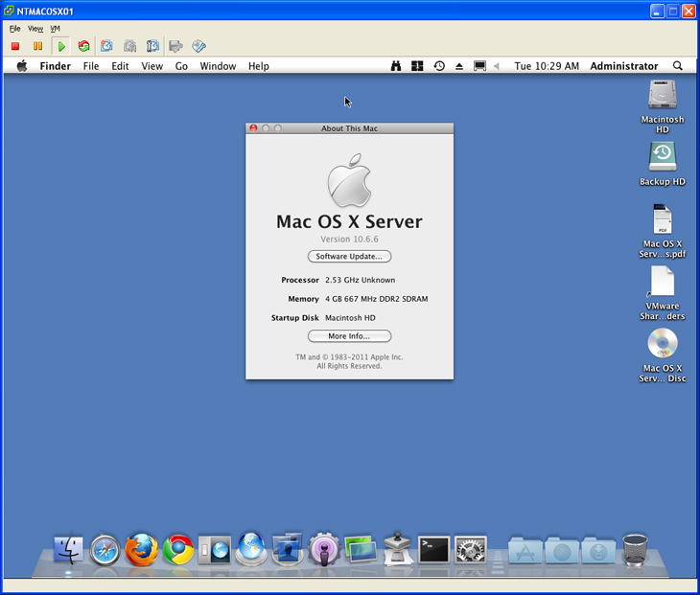Click the '2.53 GHz Unknown' processor value
This screenshot has width=700, height=595.
360,280
